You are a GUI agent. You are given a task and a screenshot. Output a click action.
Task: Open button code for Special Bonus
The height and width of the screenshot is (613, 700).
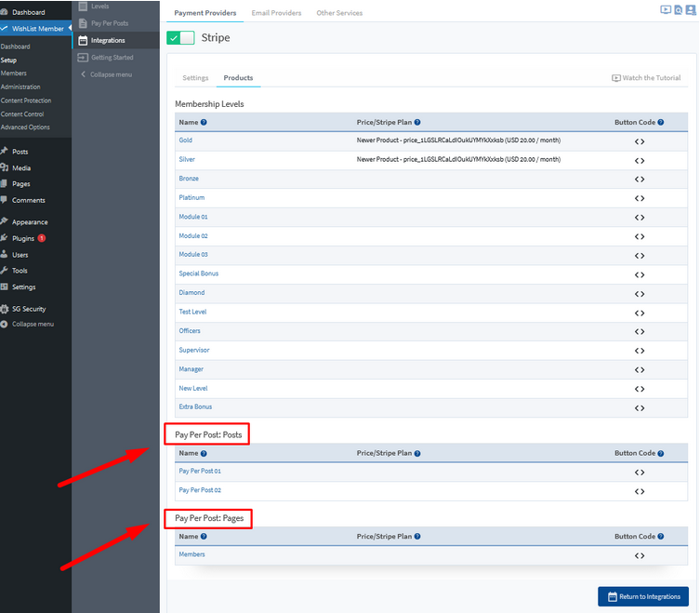coord(640,274)
